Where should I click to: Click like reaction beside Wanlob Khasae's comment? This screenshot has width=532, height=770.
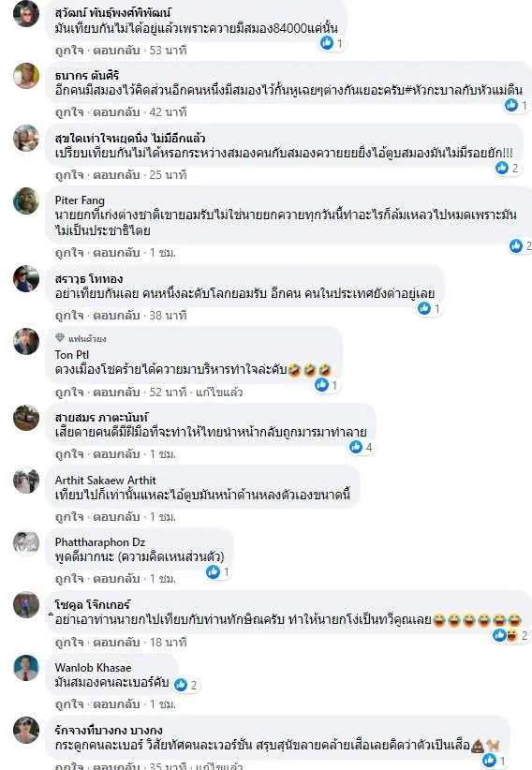[x=182, y=685]
